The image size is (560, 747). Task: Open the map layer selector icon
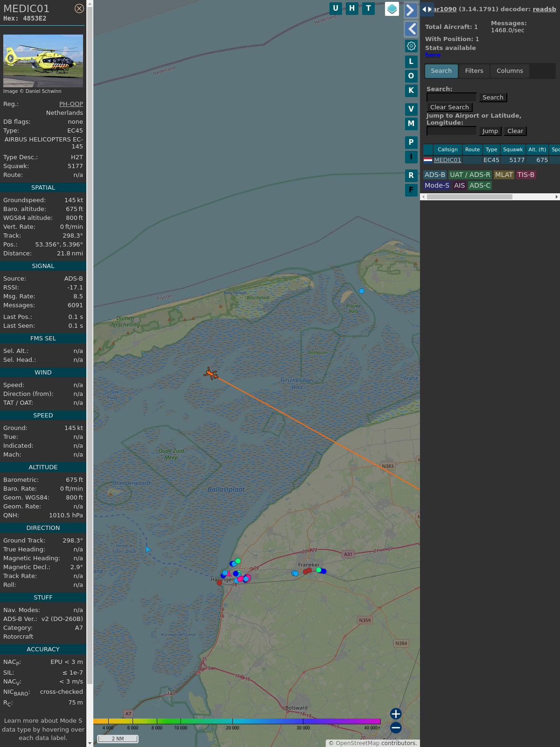pyautogui.click(x=392, y=9)
